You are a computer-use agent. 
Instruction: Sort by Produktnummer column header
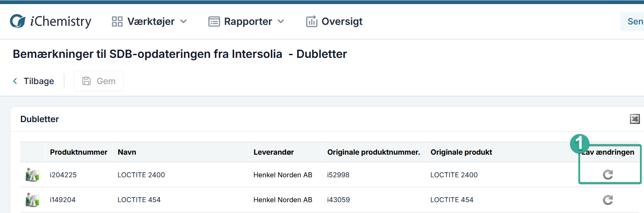pos(79,152)
